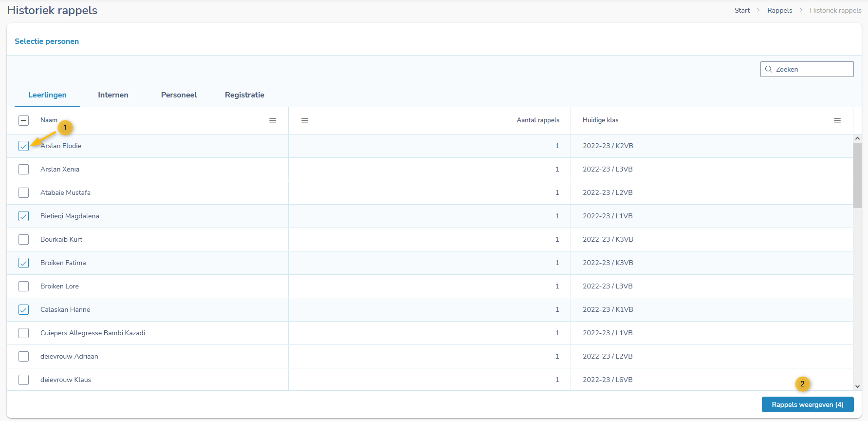Viewport: 868px width, 421px height.
Task: Uncheck the Arslan Elodie checkbox
Action: pyautogui.click(x=23, y=146)
